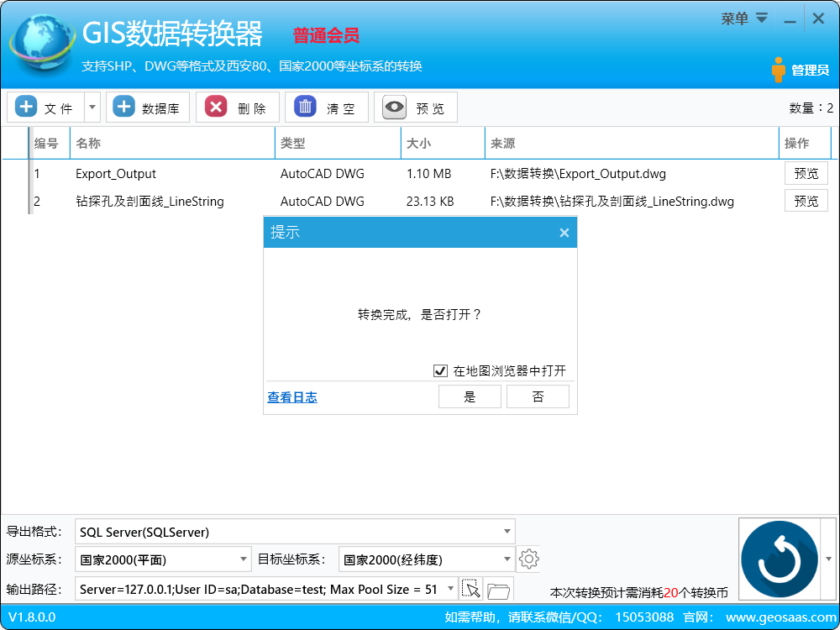The image size is (840, 630).
Task: Select the Export_Output file name cell
Action: (x=116, y=174)
